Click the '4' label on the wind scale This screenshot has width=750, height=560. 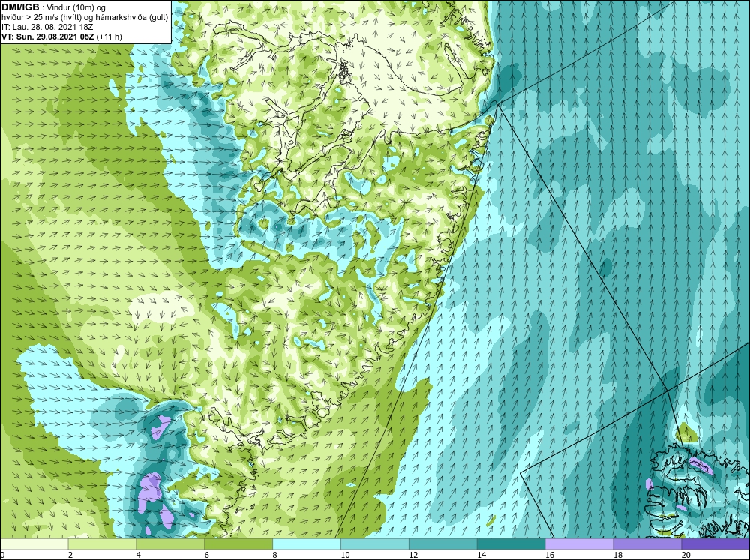(139, 555)
